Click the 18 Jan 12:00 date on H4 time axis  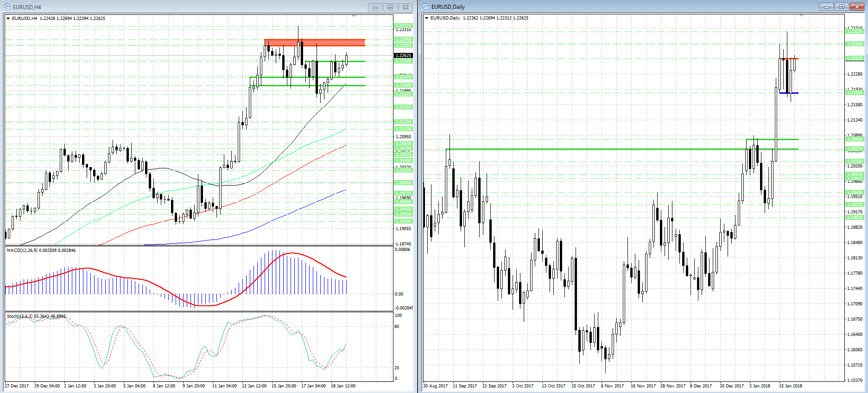click(343, 386)
